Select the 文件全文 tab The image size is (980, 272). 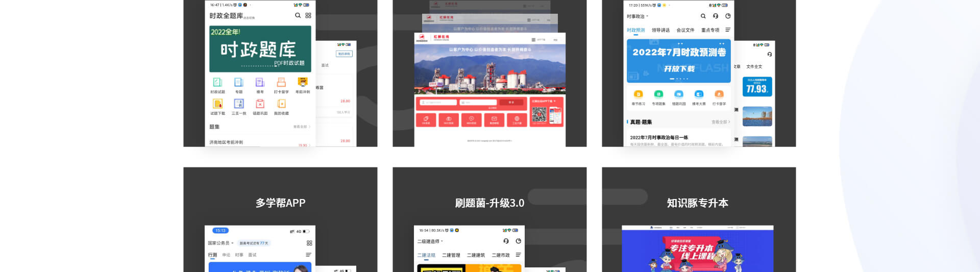tap(754, 66)
